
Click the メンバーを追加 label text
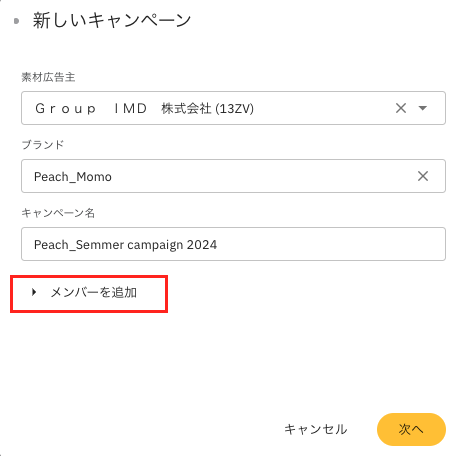[94, 292]
